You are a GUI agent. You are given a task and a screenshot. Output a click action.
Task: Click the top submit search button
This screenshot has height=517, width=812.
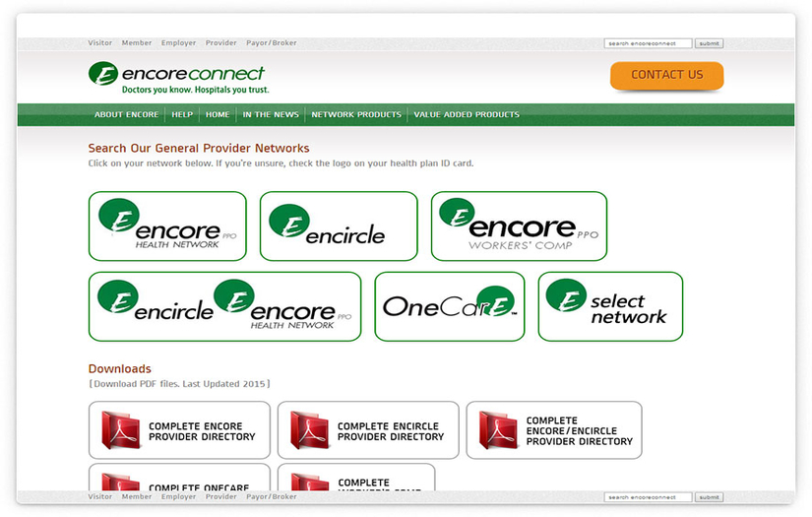(x=709, y=43)
